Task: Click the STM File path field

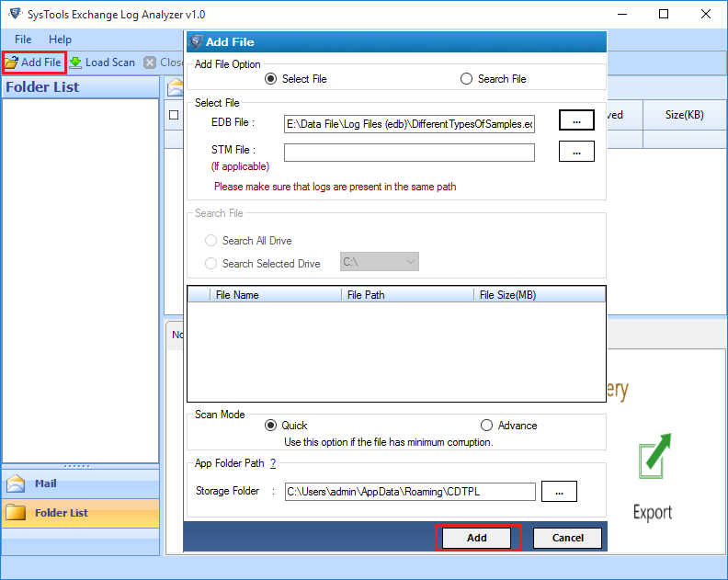Action: coord(409,153)
